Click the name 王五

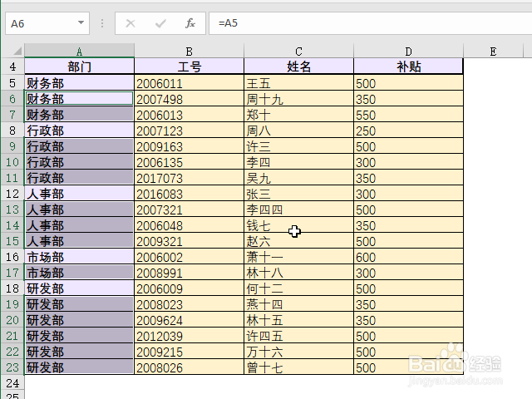259,83
